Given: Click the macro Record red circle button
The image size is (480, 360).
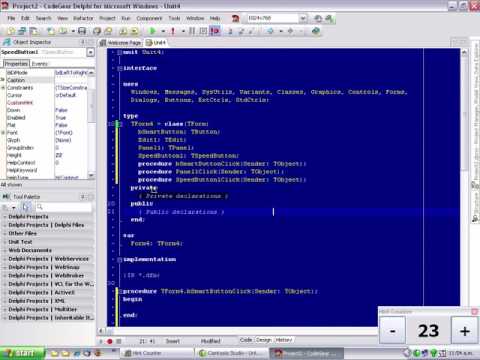Looking at the screenshot, I should click(x=110, y=341).
